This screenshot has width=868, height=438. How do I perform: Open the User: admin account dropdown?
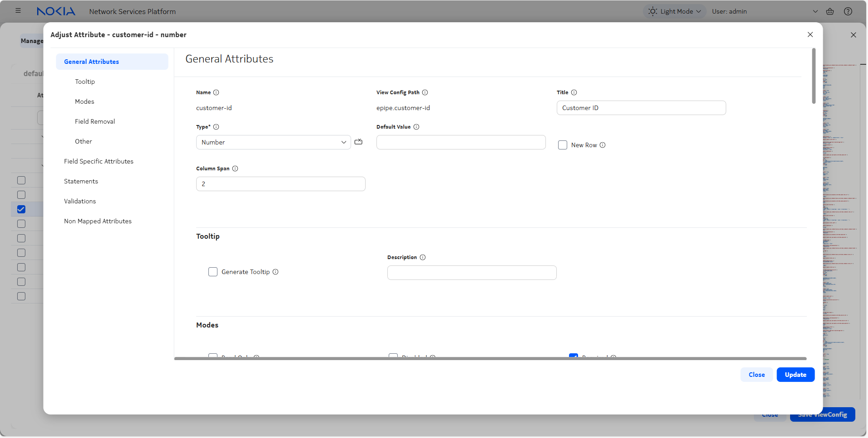pos(815,11)
